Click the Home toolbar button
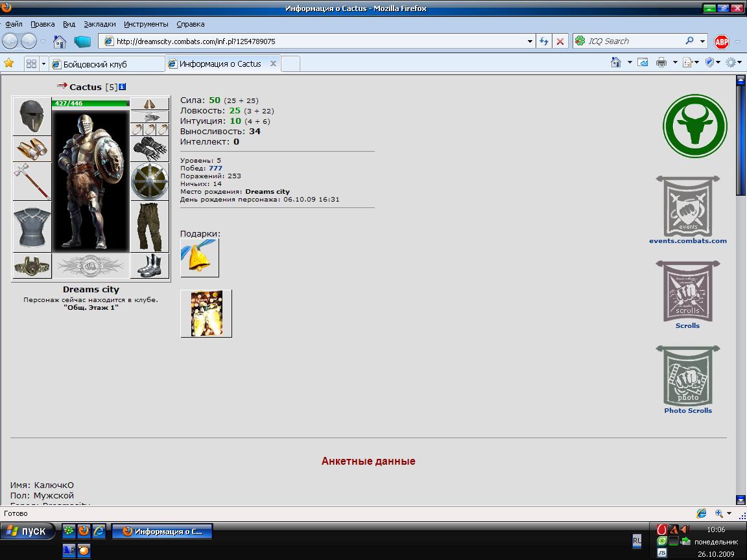 [60, 42]
